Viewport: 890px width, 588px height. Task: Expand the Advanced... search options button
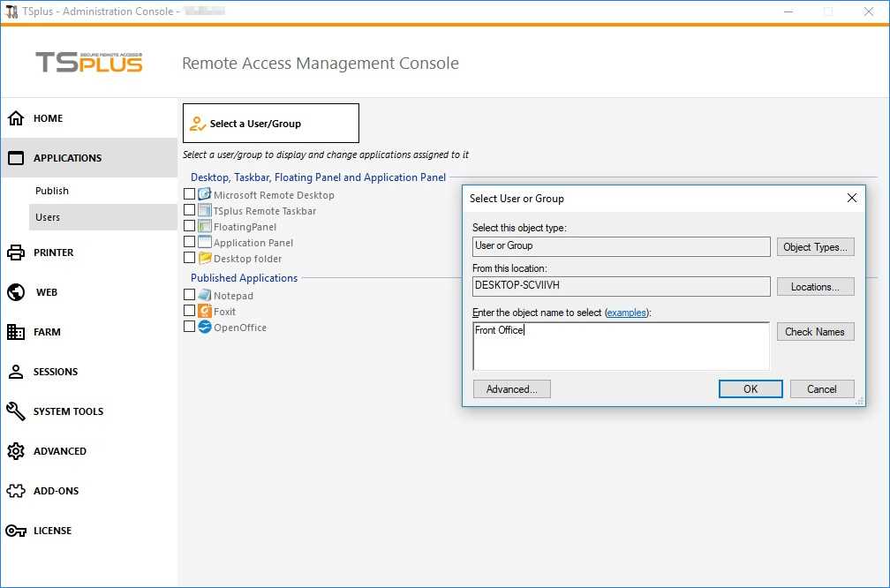[x=511, y=389]
